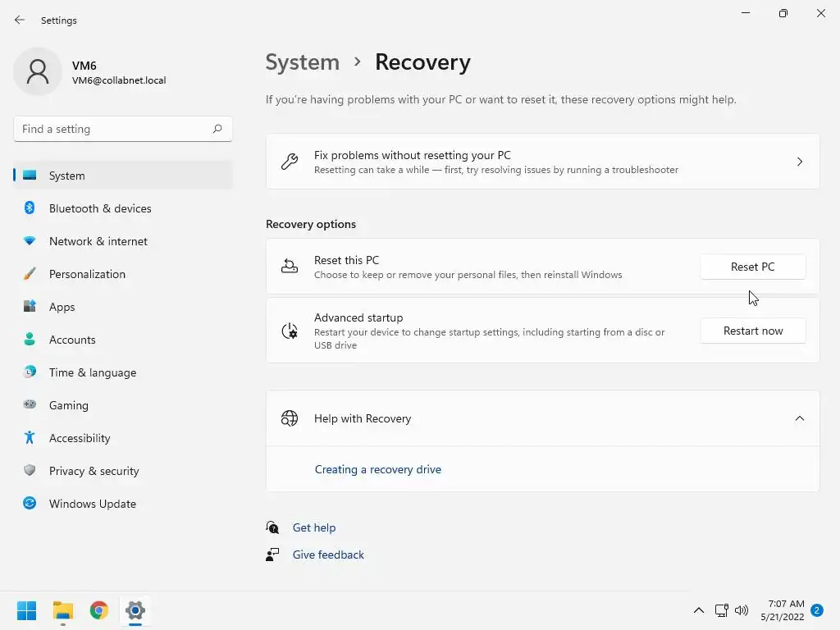Open File Explorer from the taskbar

point(63,610)
